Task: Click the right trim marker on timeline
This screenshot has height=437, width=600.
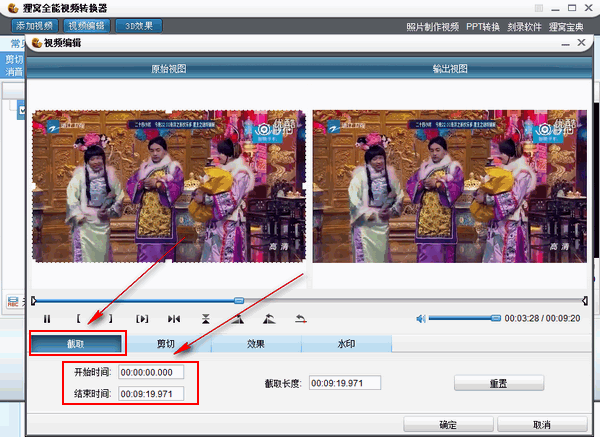Action: (x=585, y=301)
